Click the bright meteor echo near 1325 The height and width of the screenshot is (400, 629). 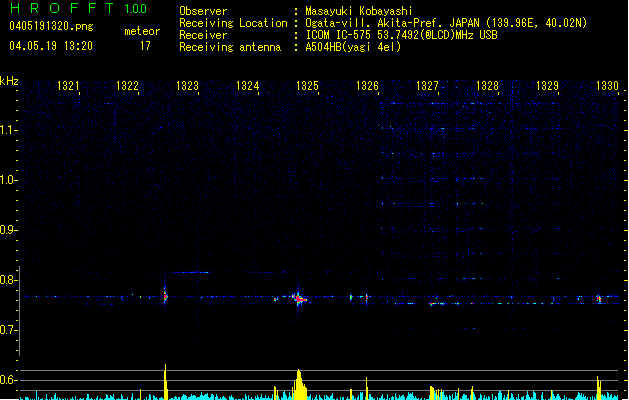click(x=299, y=299)
